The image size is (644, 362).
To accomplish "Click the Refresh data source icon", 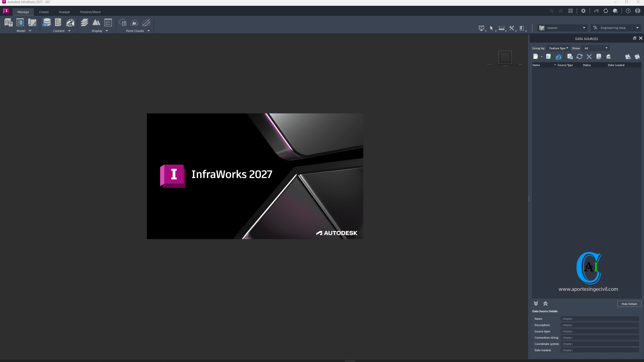I will pyautogui.click(x=579, y=57).
